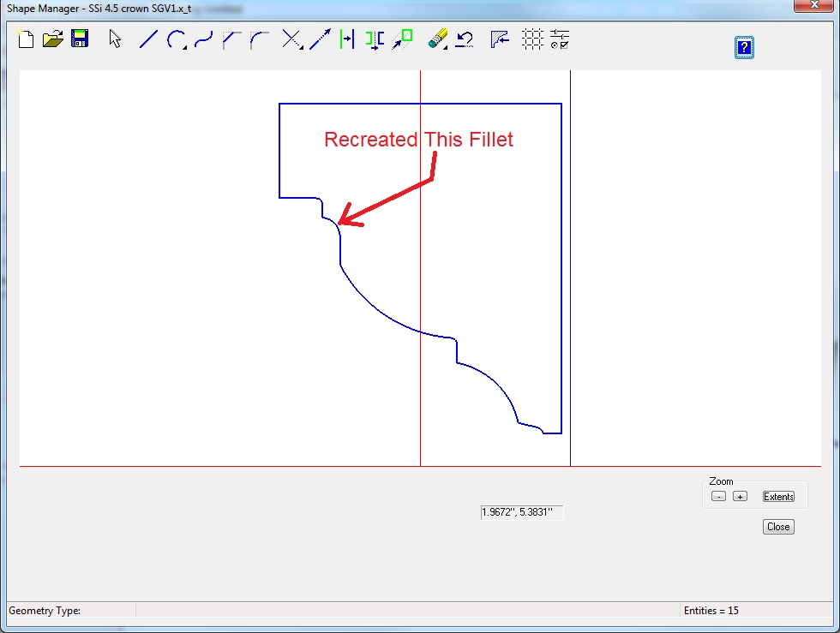
Task: Pick the spline curve tool
Action: click(203, 39)
